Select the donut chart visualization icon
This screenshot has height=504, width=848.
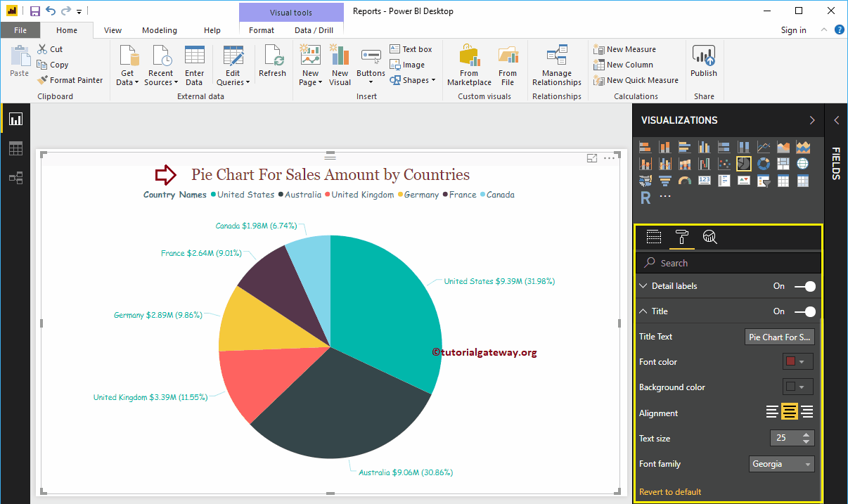tap(764, 163)
